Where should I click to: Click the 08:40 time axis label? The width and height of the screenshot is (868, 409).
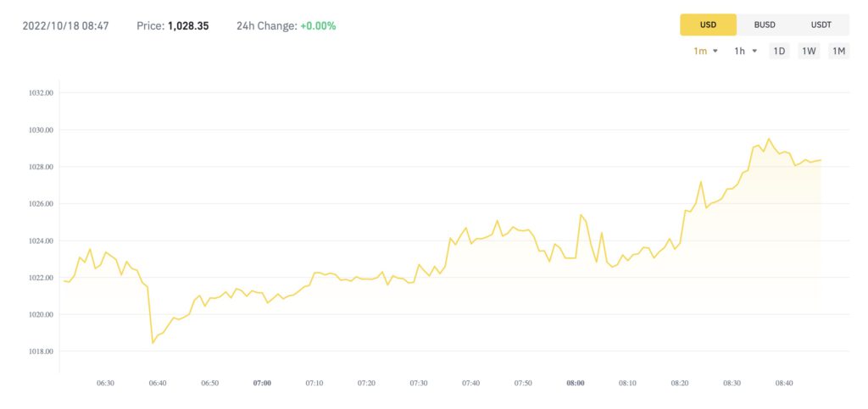point(784,383)
